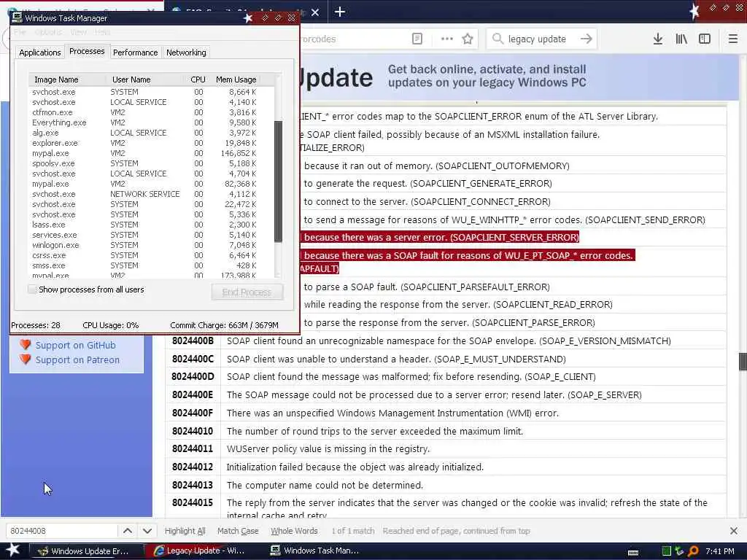Click Task Manager title bar computer icon
The image size is (747, 560).
pos(18,17)
